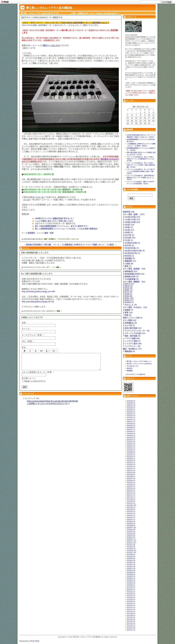The width and height of the screenshot is (175, 644).
Task: Click the 送信 submit button
Action: [25, 387]
